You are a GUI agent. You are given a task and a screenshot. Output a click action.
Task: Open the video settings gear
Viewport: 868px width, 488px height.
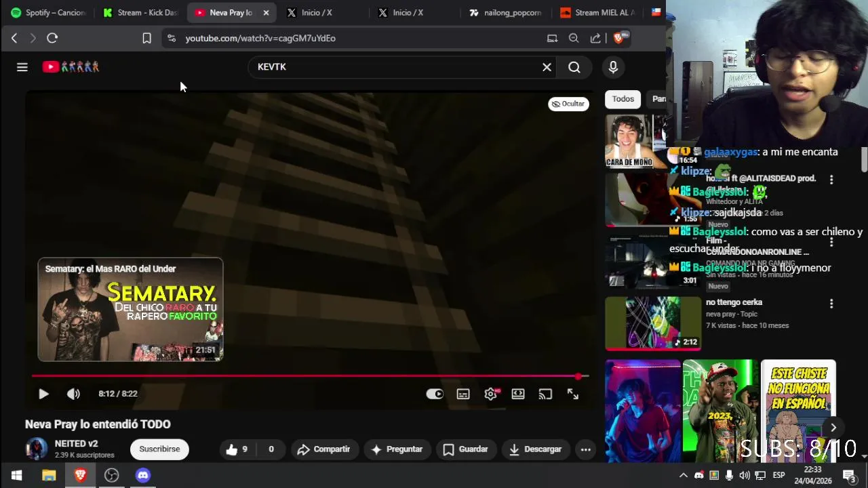(491, 394)
